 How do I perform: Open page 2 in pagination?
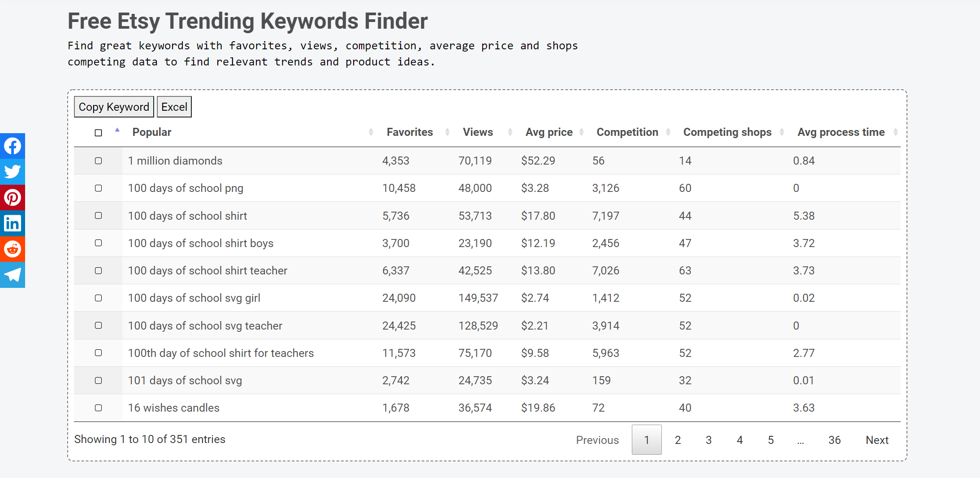point(678,440)
